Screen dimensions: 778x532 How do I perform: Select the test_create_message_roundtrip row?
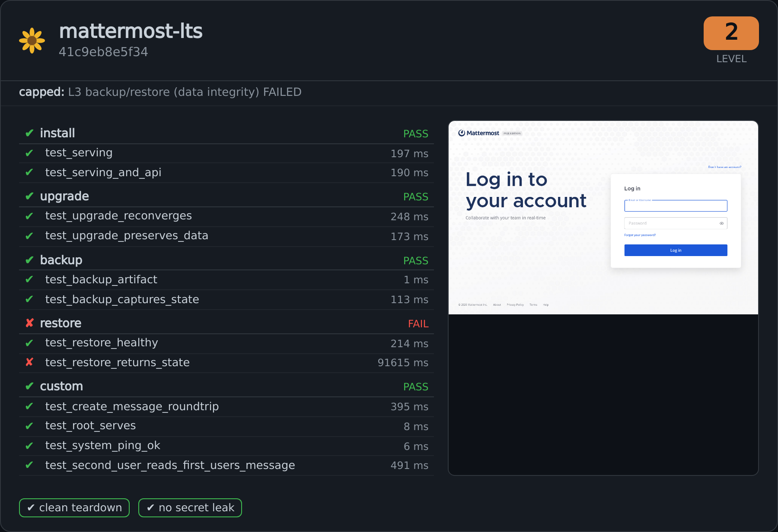(x=226, y=407)
